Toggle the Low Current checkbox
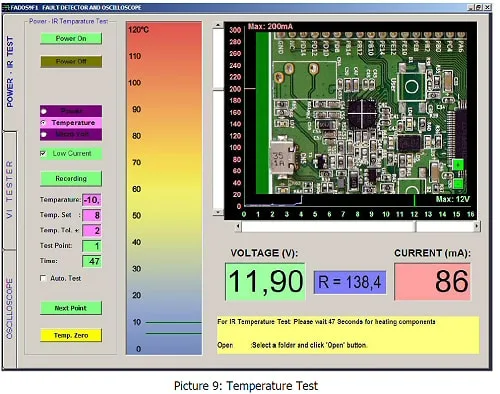The width and height of the screenshot is (500, 394). (x=43, y=153)
